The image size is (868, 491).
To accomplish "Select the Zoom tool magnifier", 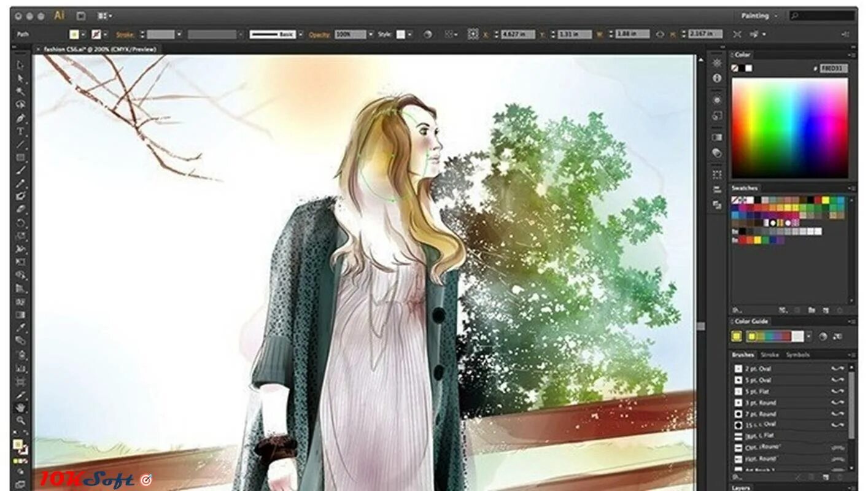I will [21, 420].
